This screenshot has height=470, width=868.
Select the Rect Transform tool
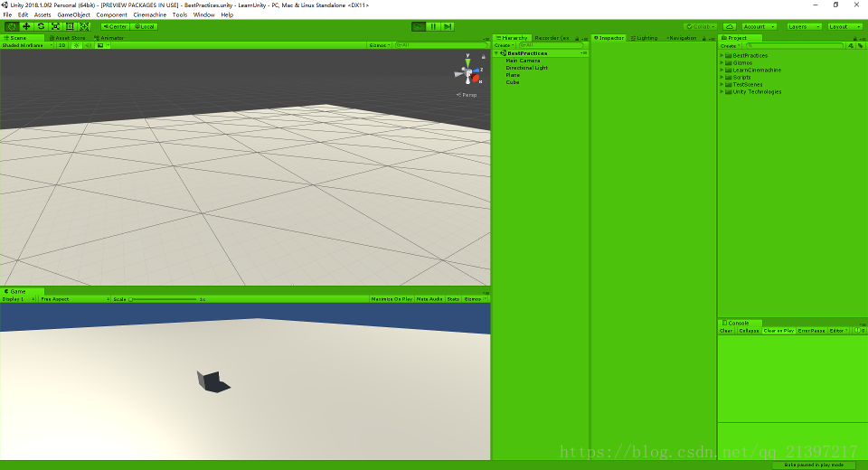(x=70, y=26)
